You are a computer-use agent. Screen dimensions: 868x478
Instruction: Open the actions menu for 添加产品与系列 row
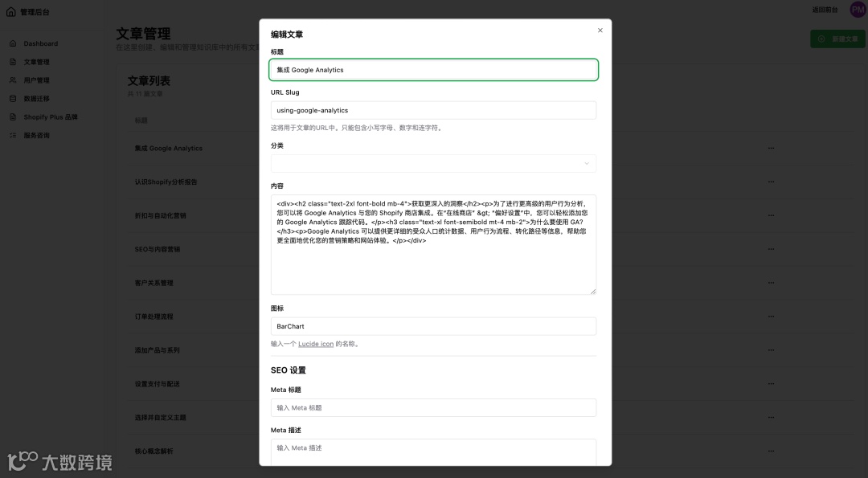coord(771,350)
